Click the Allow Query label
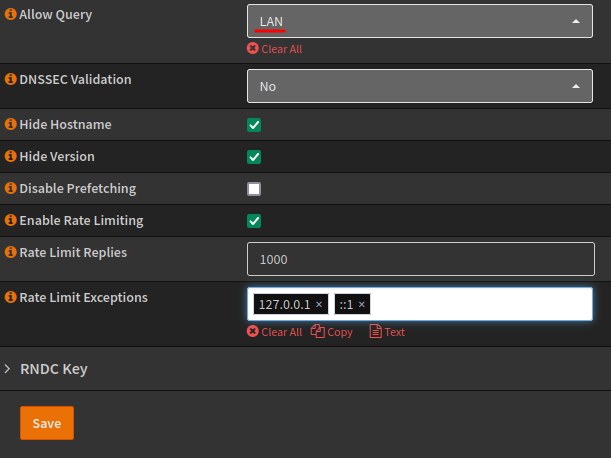 [56, 15]
